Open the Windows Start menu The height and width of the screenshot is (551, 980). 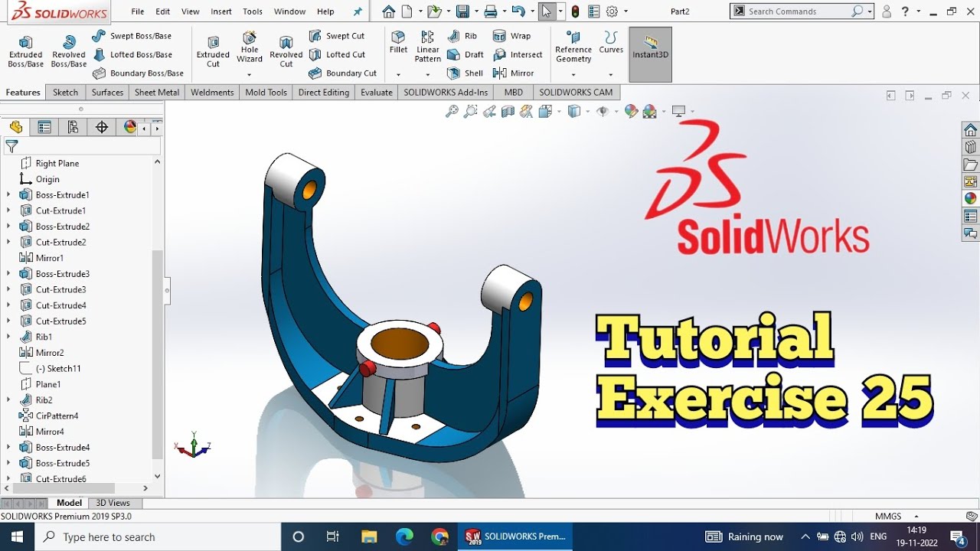(17, 536)
